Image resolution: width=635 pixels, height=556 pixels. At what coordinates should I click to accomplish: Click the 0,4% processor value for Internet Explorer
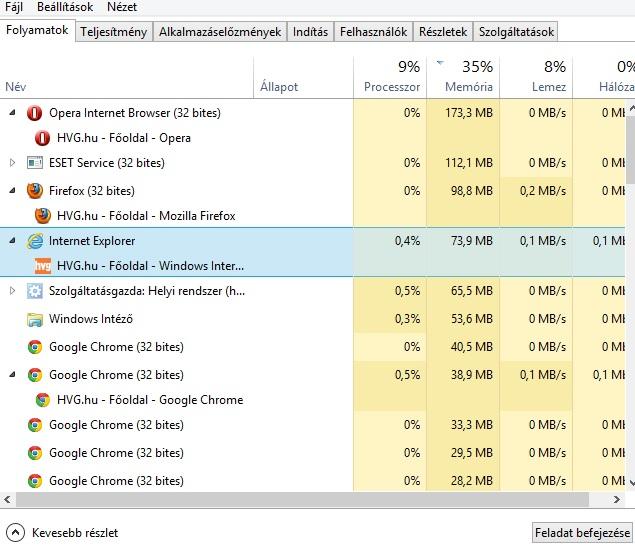point(407,241)
